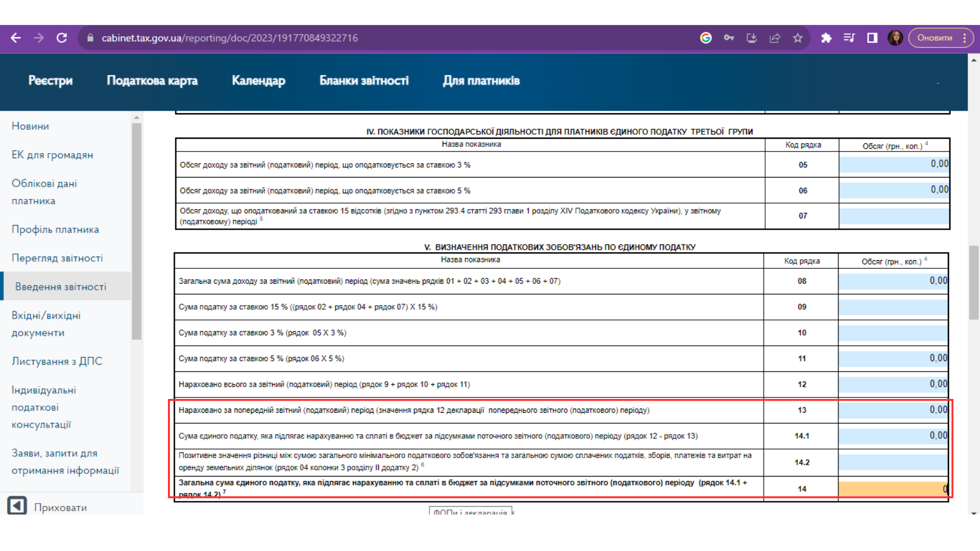Click the browser back arrow
Viewport: 980px width, 551px height.
click(16, 38)
